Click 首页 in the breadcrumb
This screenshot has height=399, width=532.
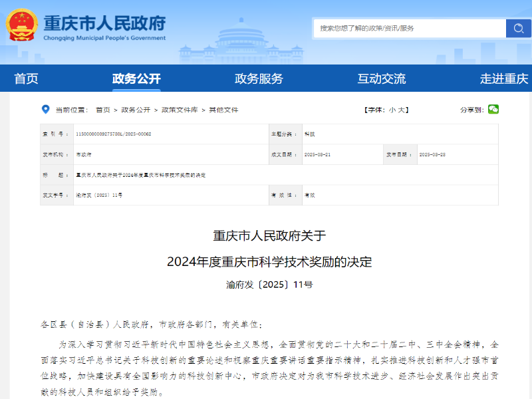pos(102,110)
